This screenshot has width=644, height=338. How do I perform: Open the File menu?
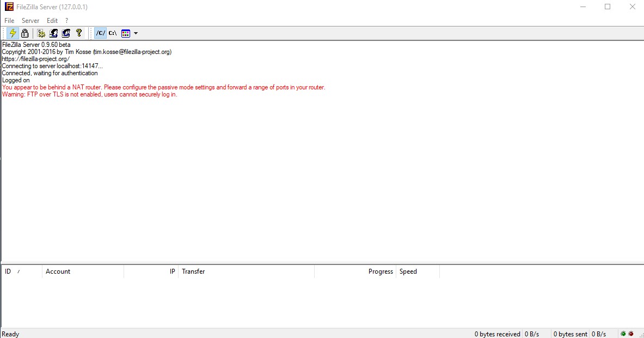(x=9, y=21)
